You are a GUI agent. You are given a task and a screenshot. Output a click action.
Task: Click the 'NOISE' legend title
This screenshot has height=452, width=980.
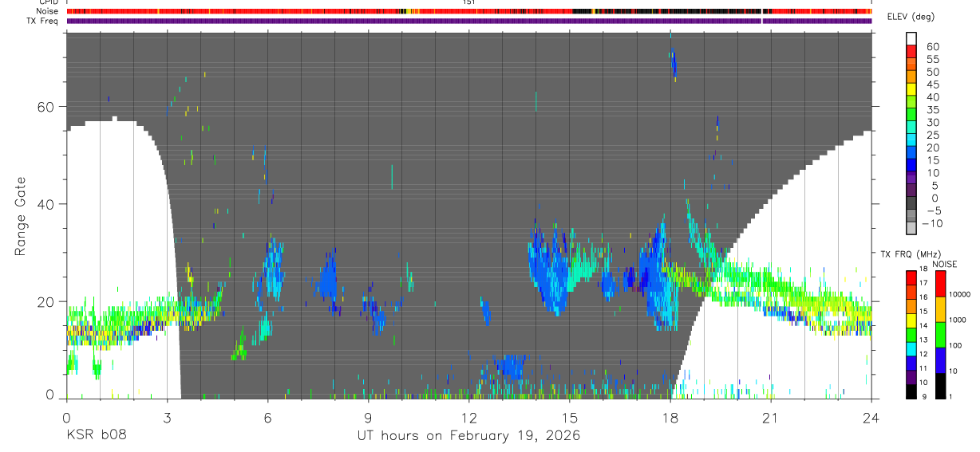tap(944, 264)
